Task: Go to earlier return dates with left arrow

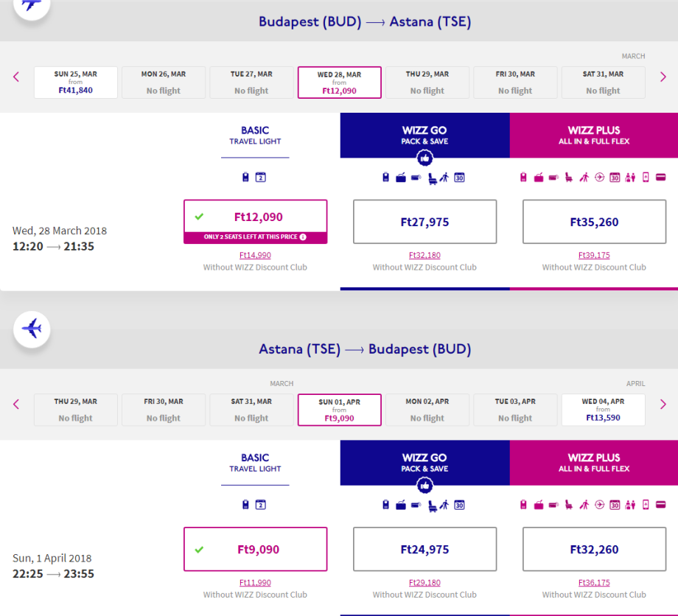Action: pos(16,404)
